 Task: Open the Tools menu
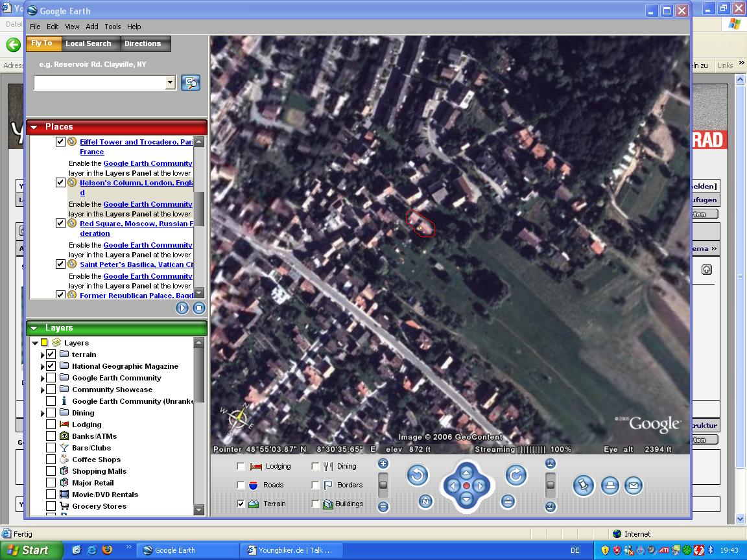[112, 27]
